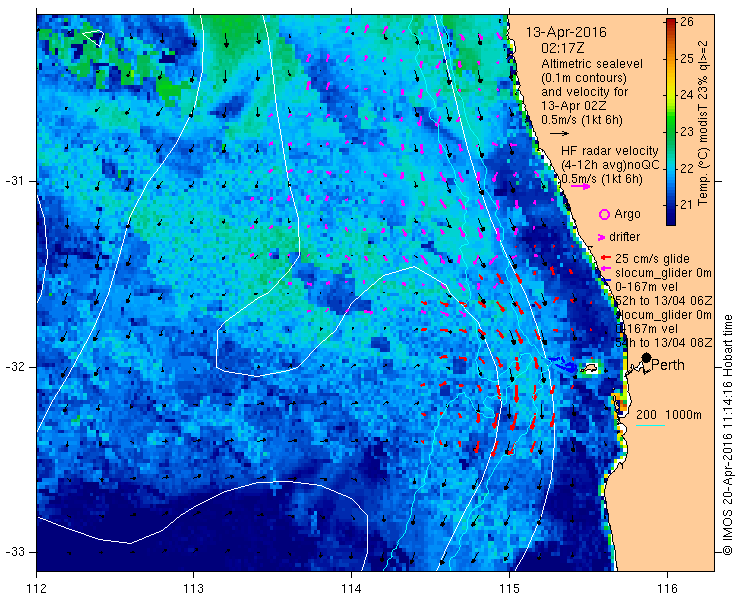Viewport: 740px width, 600px height.
Task: Click the Argo legend label
Action: (627, 214)
